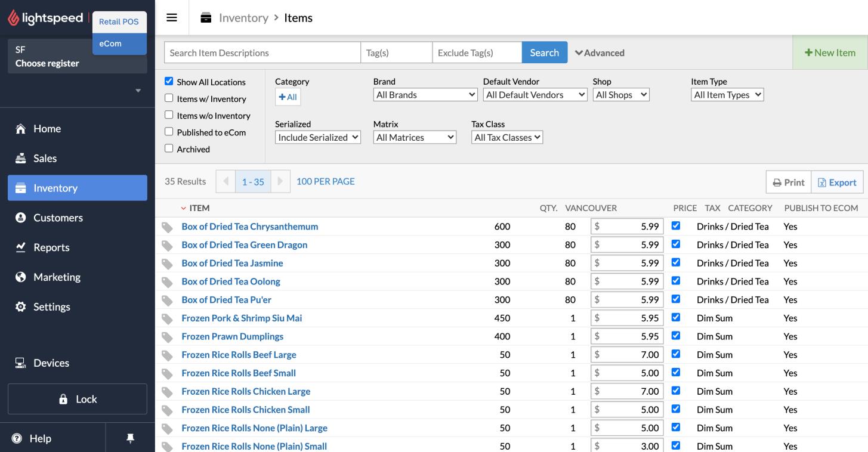Expand the Advanced search options
868x452 pixels.
(x=600, y=53)
